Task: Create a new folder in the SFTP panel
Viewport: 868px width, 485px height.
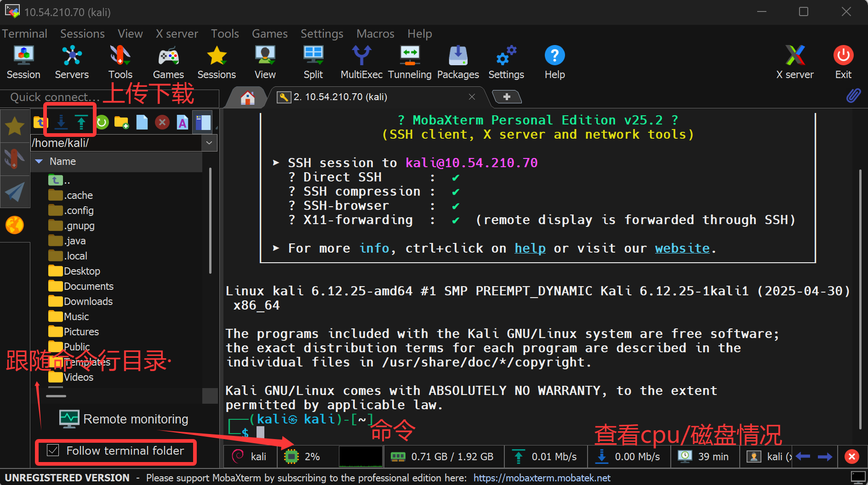Action: (121, 122)
